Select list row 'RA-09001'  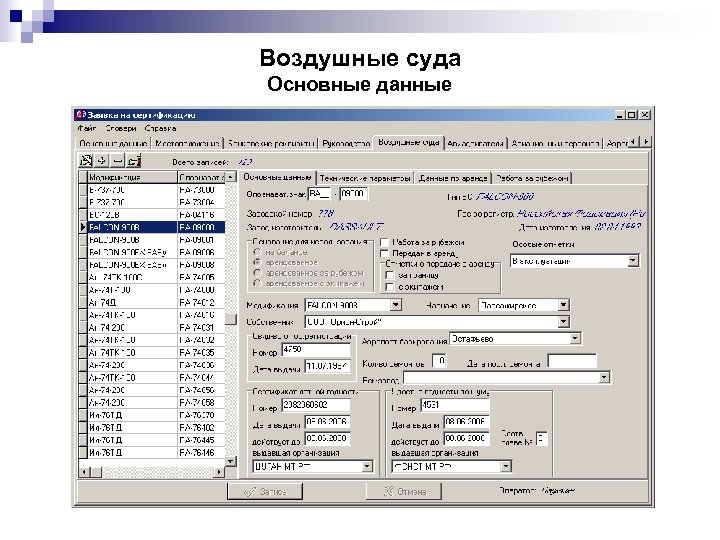click(x=156, y=240)
